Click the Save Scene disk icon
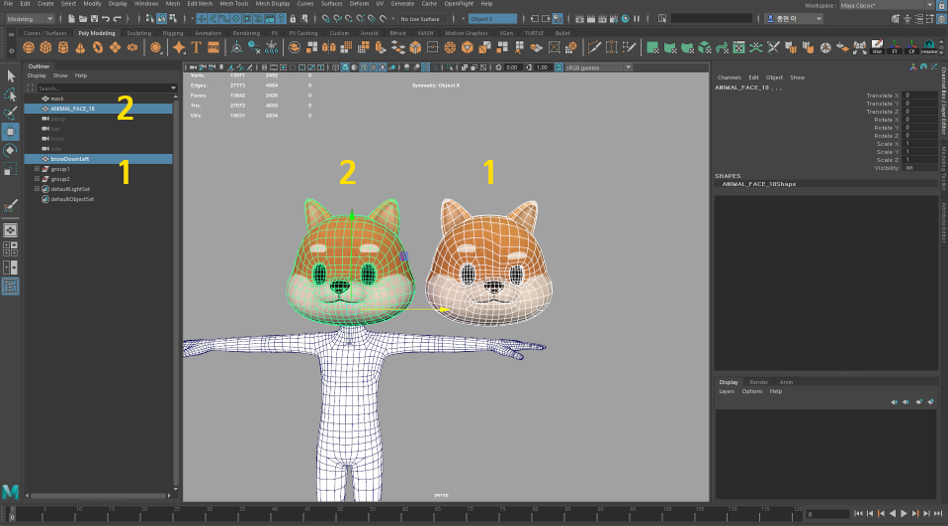Viewport: 948px width, 526px height. point(94,19)
